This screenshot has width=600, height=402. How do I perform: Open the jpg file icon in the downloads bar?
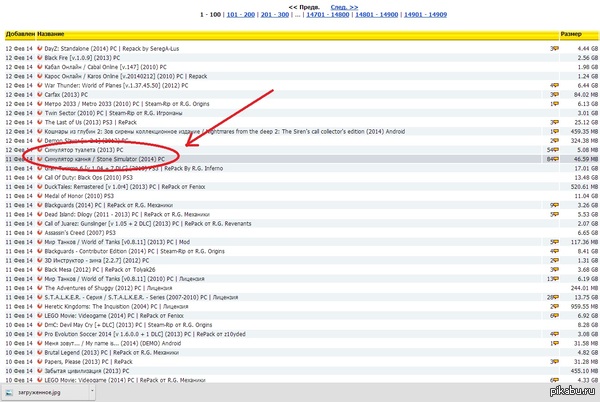(9, 392)
